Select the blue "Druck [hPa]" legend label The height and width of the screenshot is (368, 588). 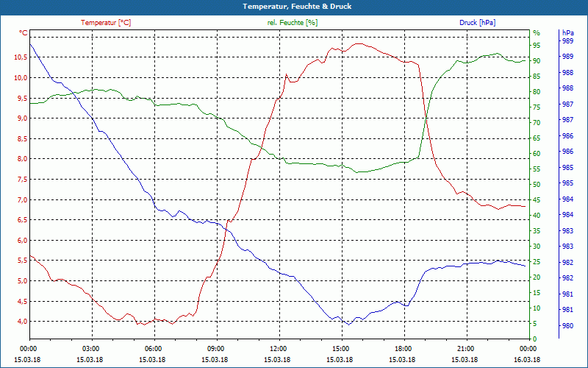point(477,23)
